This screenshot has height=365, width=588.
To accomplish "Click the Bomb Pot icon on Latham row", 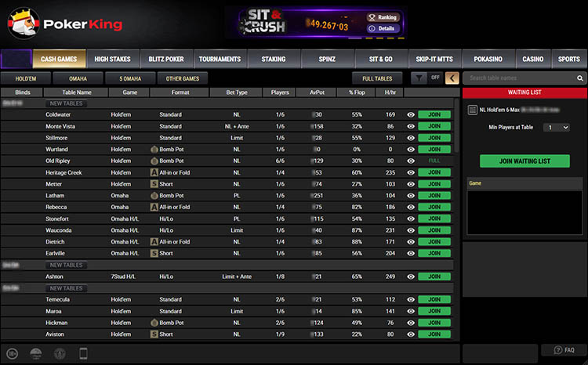I will click(x=154, y=196).
